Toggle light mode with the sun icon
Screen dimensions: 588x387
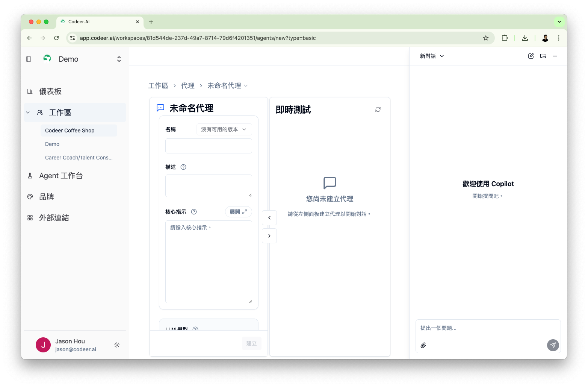click(116, 345)
